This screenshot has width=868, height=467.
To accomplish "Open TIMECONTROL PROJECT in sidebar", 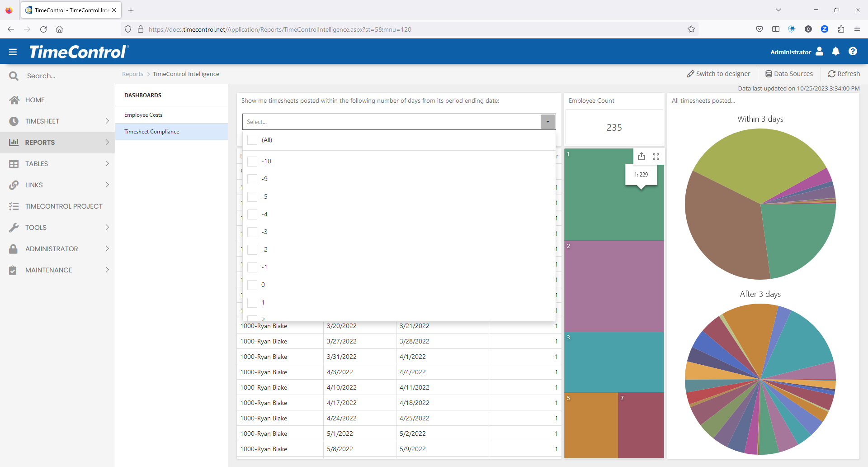I will [64, 206].
